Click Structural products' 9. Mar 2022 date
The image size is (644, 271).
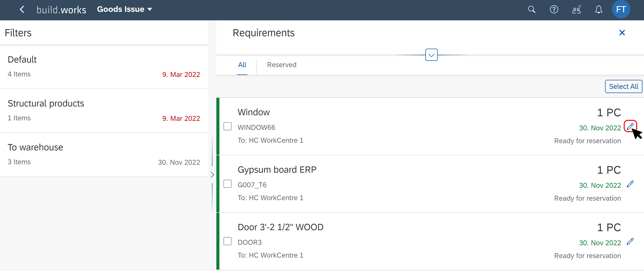[x=181, y=119]
